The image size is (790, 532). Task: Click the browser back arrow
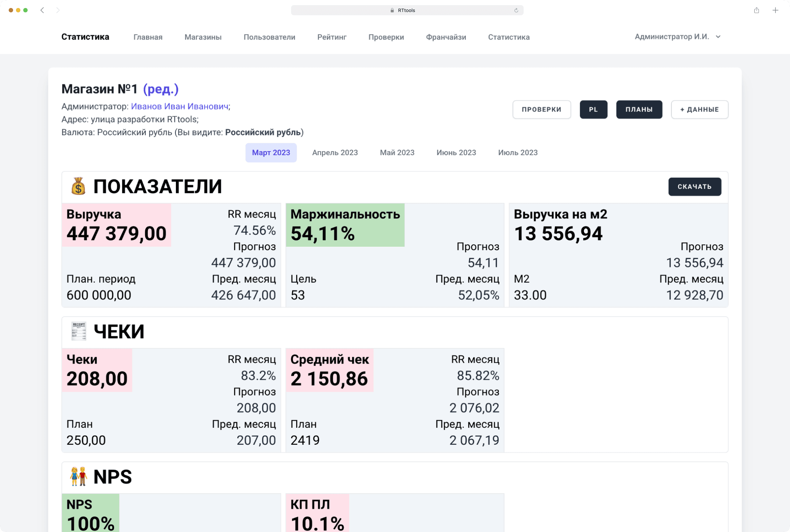click(42, 10)
